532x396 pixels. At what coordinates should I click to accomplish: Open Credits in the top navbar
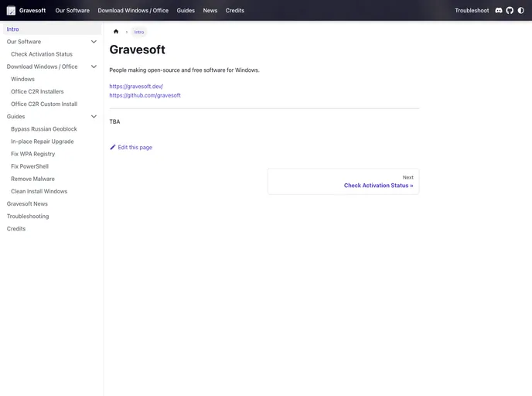235,11
